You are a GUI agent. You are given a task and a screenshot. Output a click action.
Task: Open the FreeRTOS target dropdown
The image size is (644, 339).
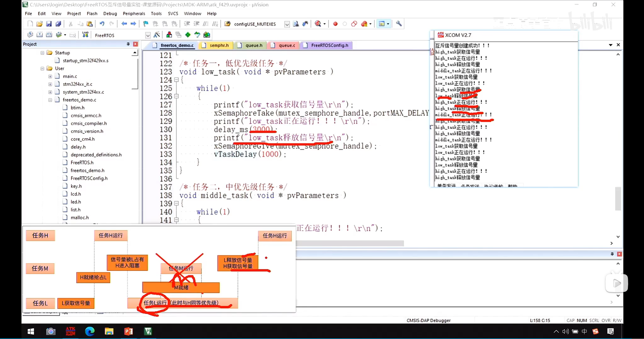click(148, 35)
